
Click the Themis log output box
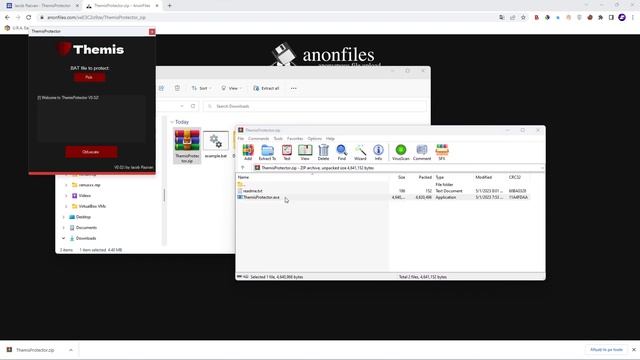(91, 118)
